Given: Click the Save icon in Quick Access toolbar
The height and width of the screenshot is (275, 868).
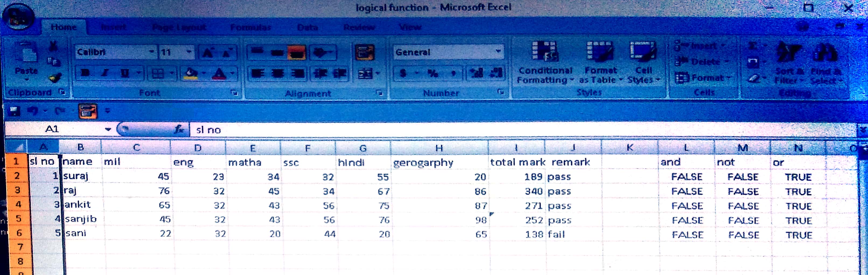Looking at the screenshot, I should [x=14, y=111].
